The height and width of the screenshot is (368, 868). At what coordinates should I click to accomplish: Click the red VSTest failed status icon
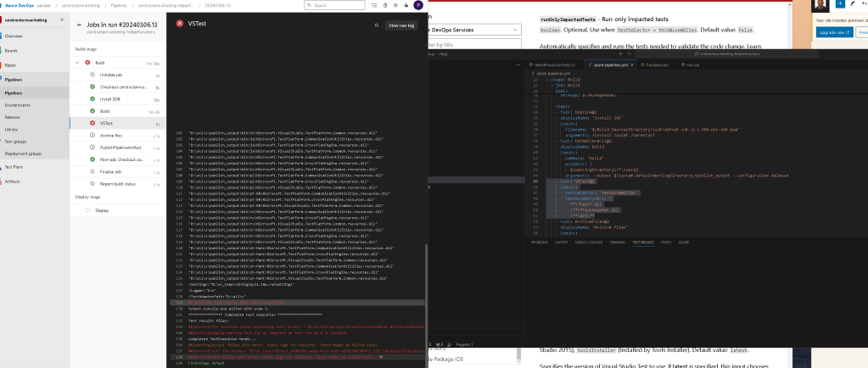179,23
